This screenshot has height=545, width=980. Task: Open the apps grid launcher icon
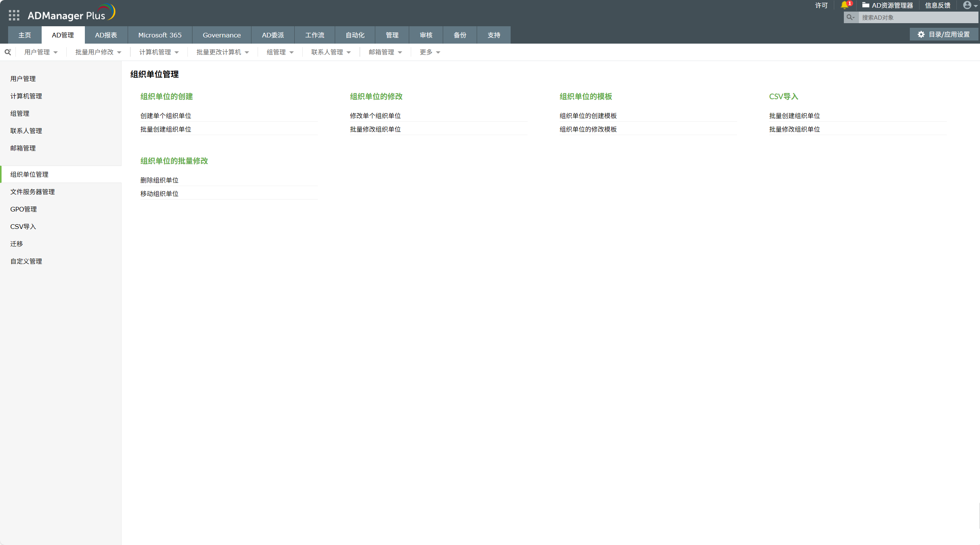tap(14, 15)
